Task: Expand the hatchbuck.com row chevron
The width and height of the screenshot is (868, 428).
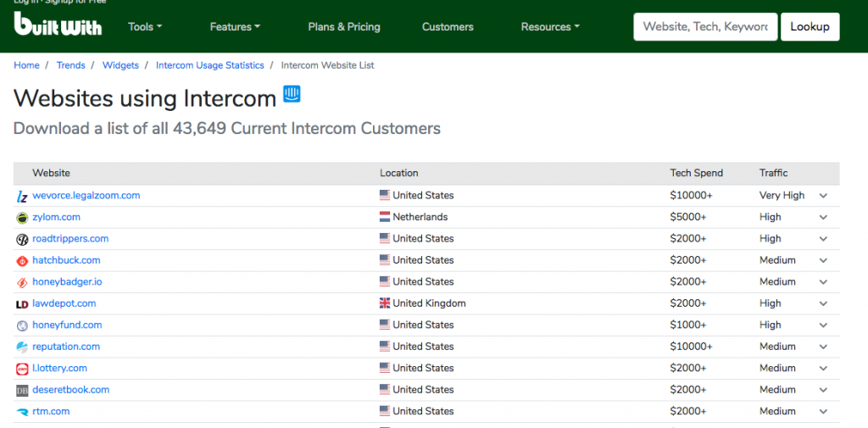Action: pyautogui.click(x=823, y=260)
